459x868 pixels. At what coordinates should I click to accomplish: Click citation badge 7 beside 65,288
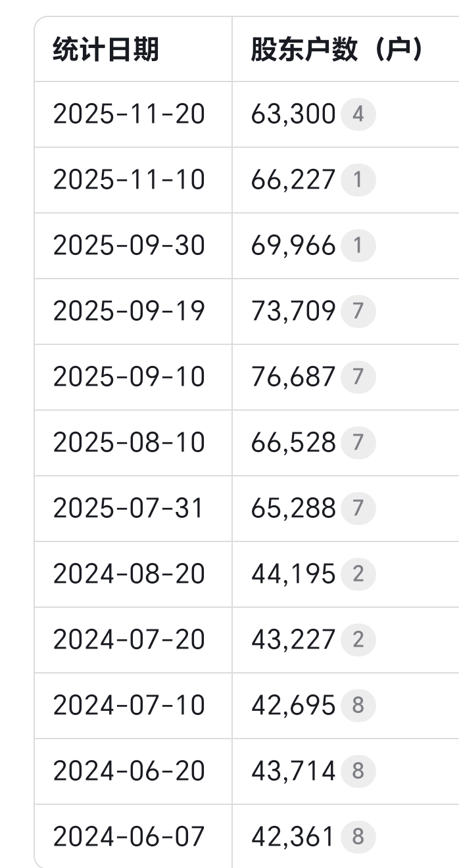click(358, 509)
